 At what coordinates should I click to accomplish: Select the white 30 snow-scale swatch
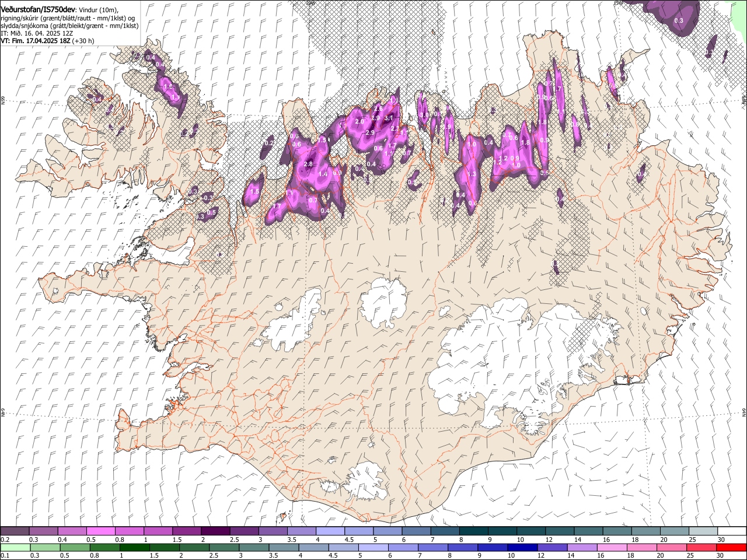click(x=732, y=531)
